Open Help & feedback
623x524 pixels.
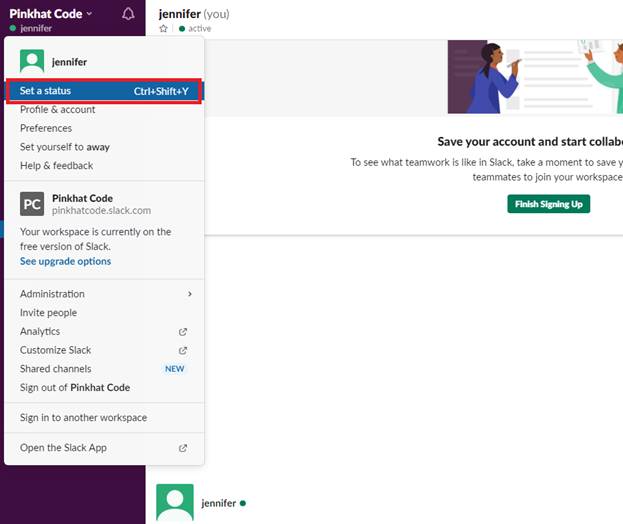[104, 166]
